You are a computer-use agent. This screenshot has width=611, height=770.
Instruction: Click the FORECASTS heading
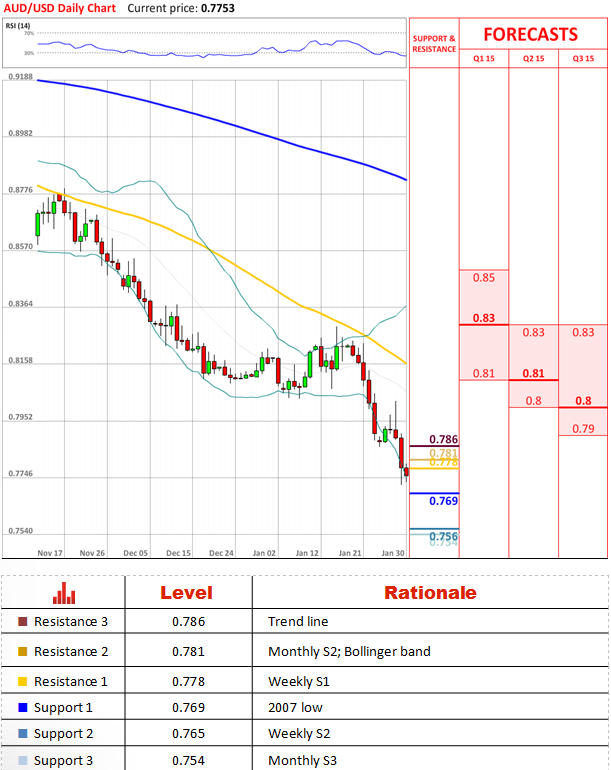tap(530, 34)
